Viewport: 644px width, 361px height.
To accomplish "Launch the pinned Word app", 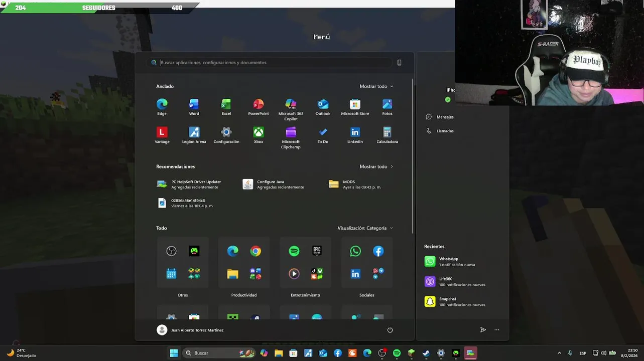I will [x=194, y=107].
